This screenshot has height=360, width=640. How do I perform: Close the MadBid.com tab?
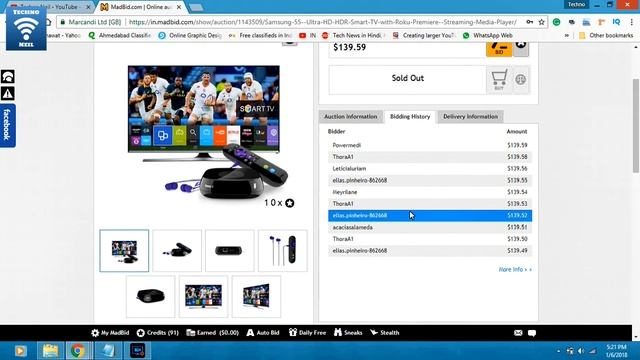(179, 7)
